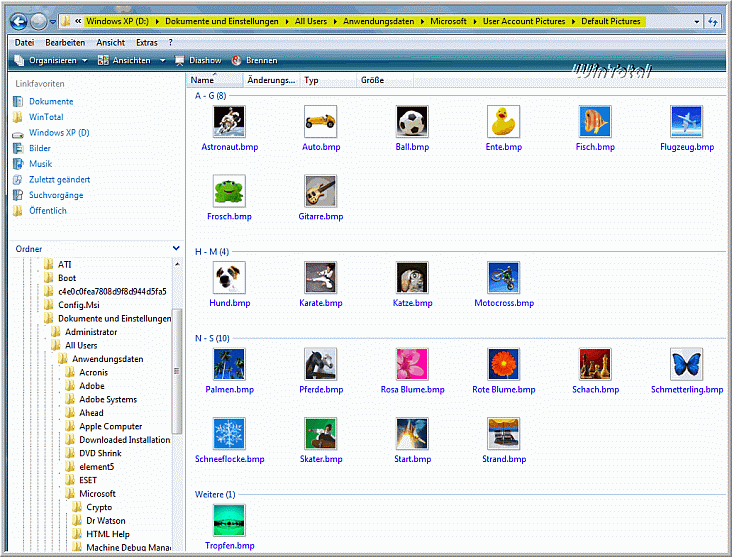Viewport: 732px width, 557px height.
Task: Select the Schach.bmp chess icon
Action: (x=595, y=364)
